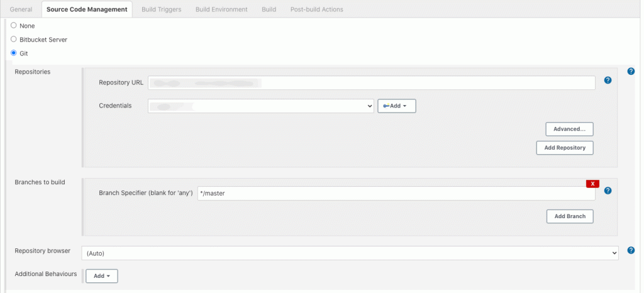Go to the Build Triggers tab
The width and height of the screenshot is (644, 293).
(162, 9)
